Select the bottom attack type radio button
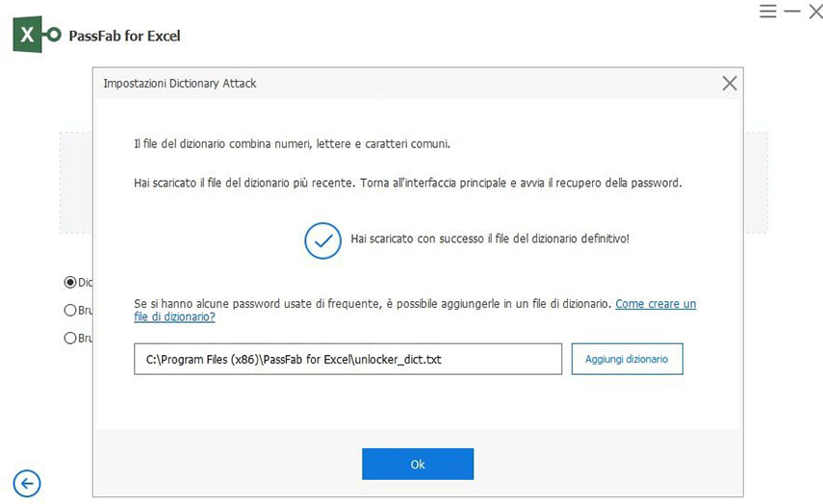823x504 pixels. click(69, 339)
